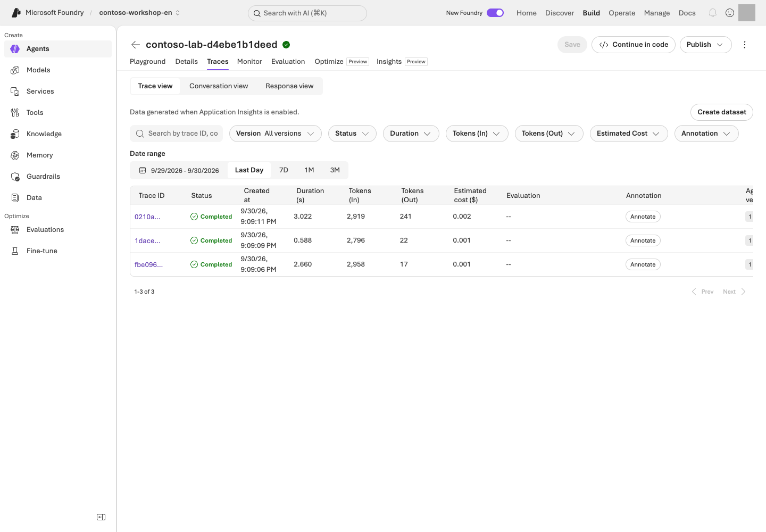Expand the Estimated Cost filter dropdown

pos(629,134)
